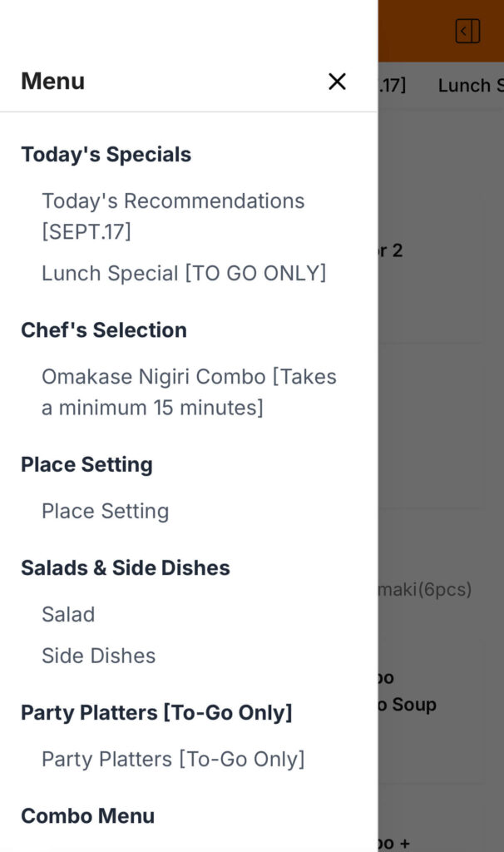The height and width of the screenshot is (852, 504).
Task: Open the Place Setting sub-item link
Action: pos(105,511)
